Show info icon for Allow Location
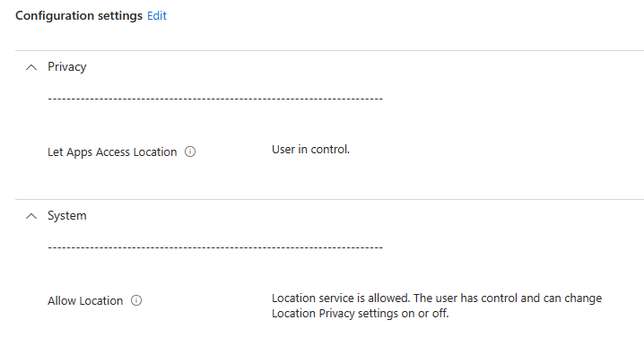Image resolution: width=644 pixels, height=346 pixels. point(136,301)
